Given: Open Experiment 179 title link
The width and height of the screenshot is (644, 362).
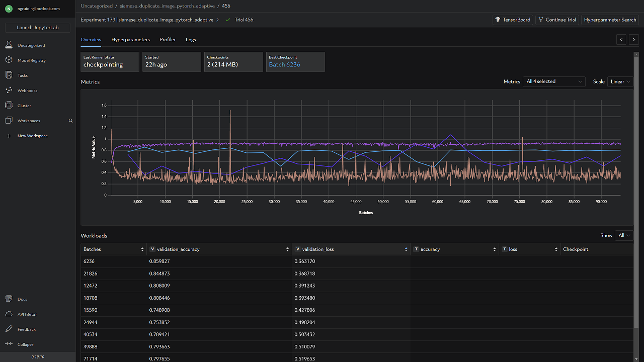Looking at the screenshot, I should [147, 20].
